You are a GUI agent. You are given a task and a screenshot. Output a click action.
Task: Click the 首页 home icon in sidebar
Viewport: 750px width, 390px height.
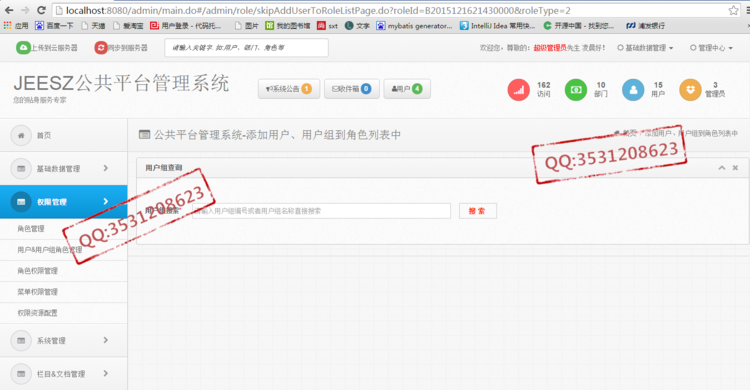(21, 135)
